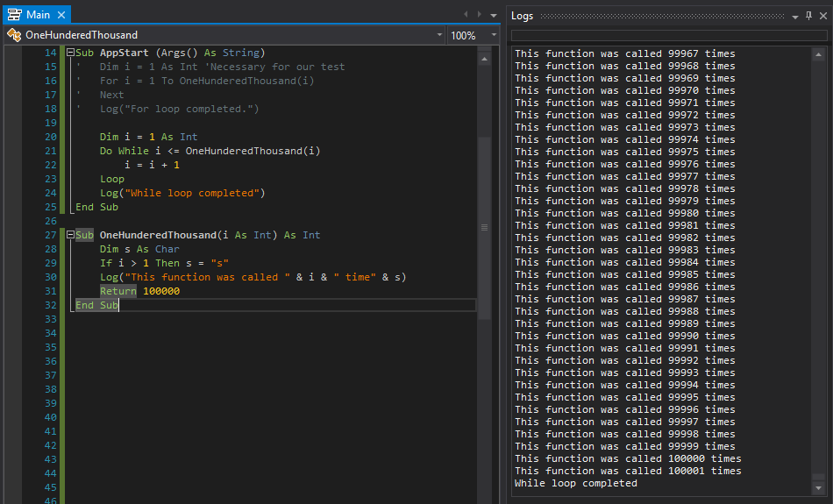Click the Logs filter input field
Image resolution: width=833 pixels, height=504 pixels.
click(x=668, y=35)
